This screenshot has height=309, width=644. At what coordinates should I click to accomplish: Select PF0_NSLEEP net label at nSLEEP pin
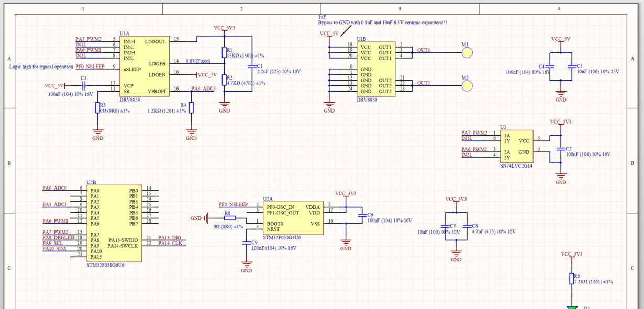[x=90, y=67]
